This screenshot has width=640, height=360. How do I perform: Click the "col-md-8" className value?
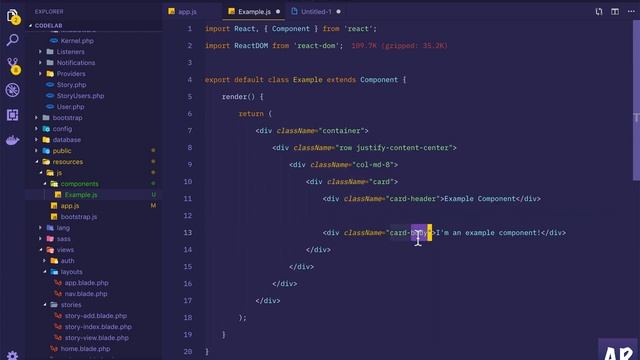[x=373, y=164]
